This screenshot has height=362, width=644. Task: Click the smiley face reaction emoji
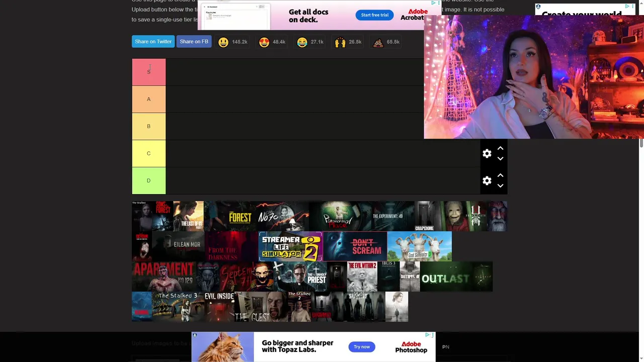(223, 42)
